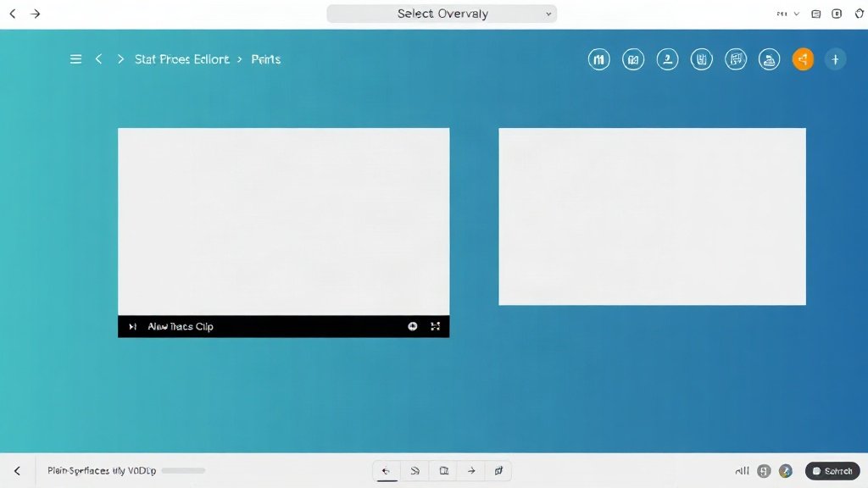Click the circular open-book icon in header

633,59
